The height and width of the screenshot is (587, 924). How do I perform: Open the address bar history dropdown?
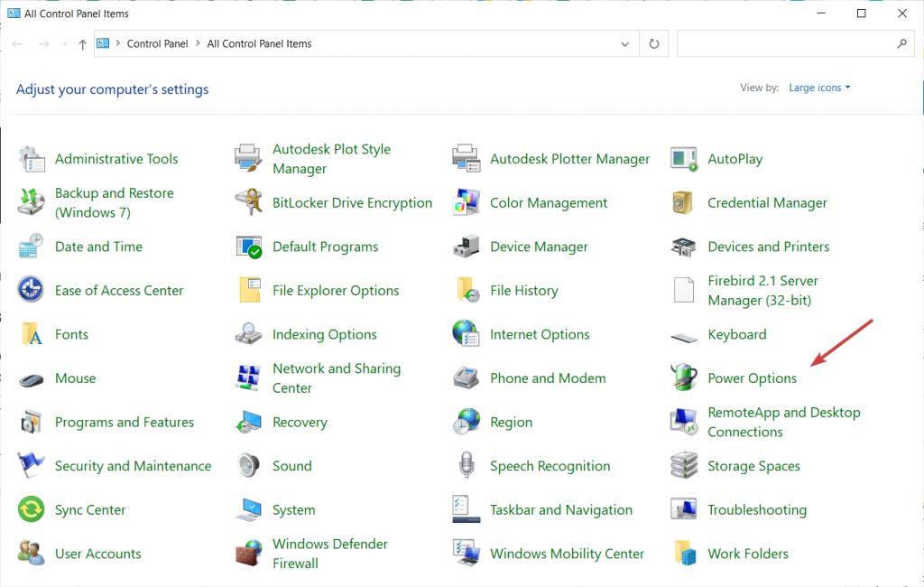624,43
